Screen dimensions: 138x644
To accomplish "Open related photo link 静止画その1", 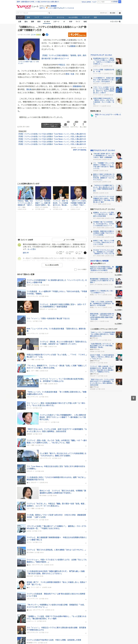I will click(x=52, y=134).
